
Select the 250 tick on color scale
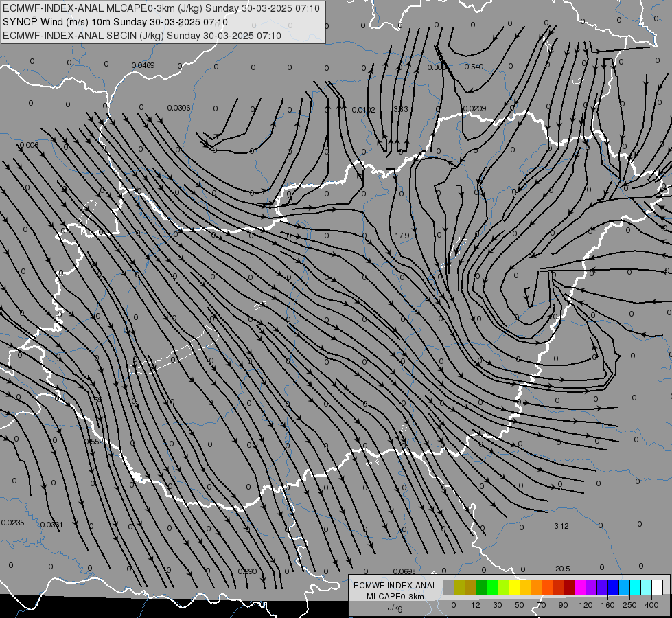coord(629,605)
